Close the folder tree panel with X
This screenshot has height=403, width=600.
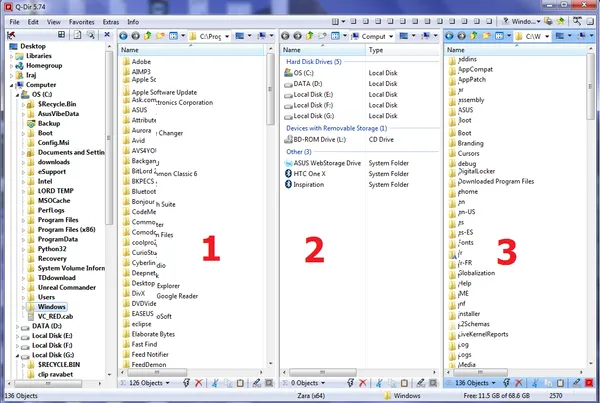pyautogui.click(x=107, y=35)
